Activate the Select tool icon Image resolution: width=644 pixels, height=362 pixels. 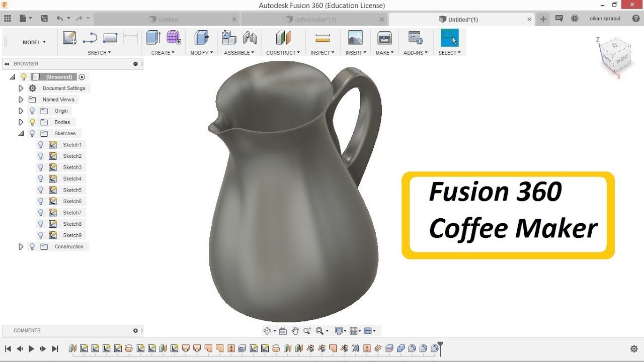[x=449, y=38]
